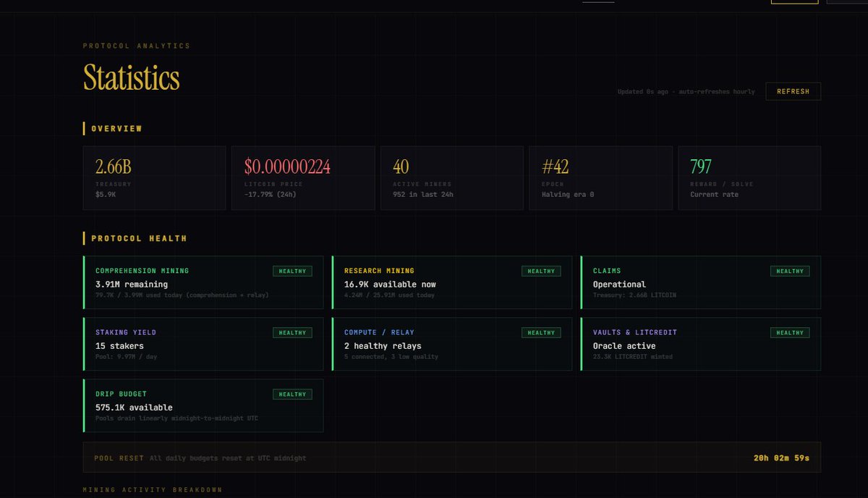Click the $0.00000224 Litcoin price value
868x498 pixels.
pyautogui.click(x=287, y=167)
